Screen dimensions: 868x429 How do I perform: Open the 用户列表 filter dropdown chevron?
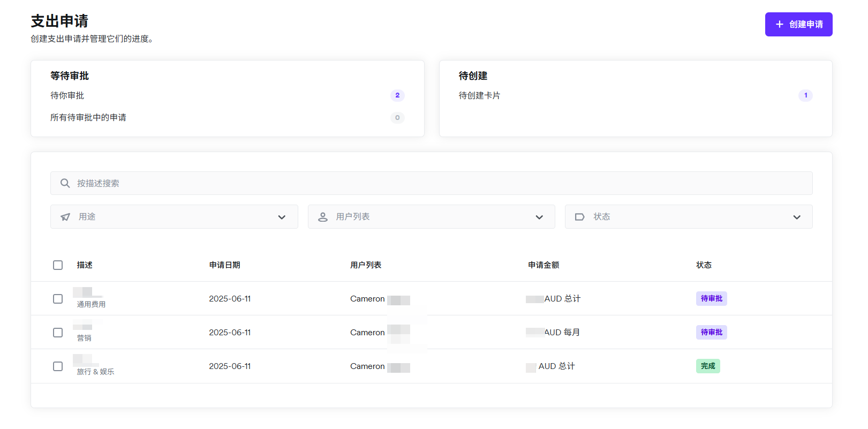539,217
